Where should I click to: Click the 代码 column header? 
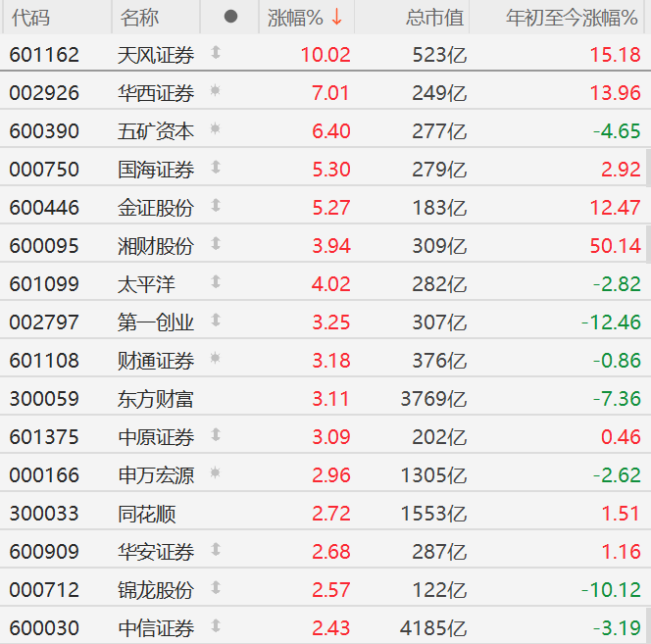tap(30, 18)
